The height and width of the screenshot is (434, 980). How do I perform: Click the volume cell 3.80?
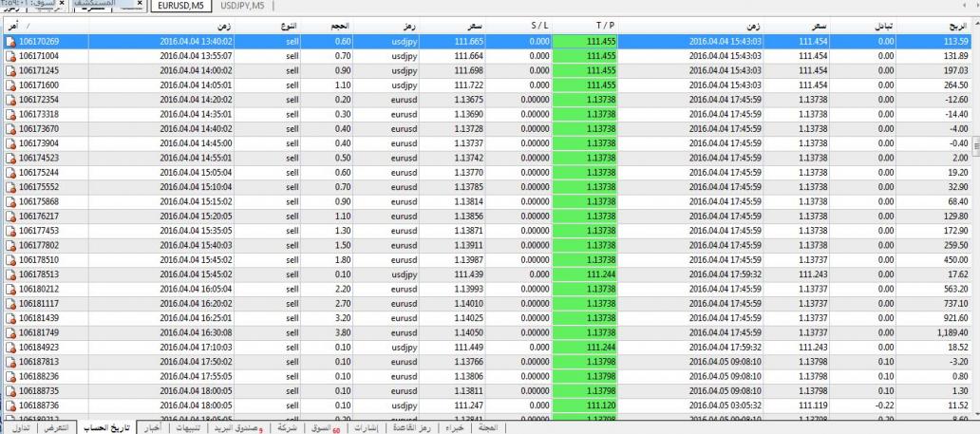(343, 332)
